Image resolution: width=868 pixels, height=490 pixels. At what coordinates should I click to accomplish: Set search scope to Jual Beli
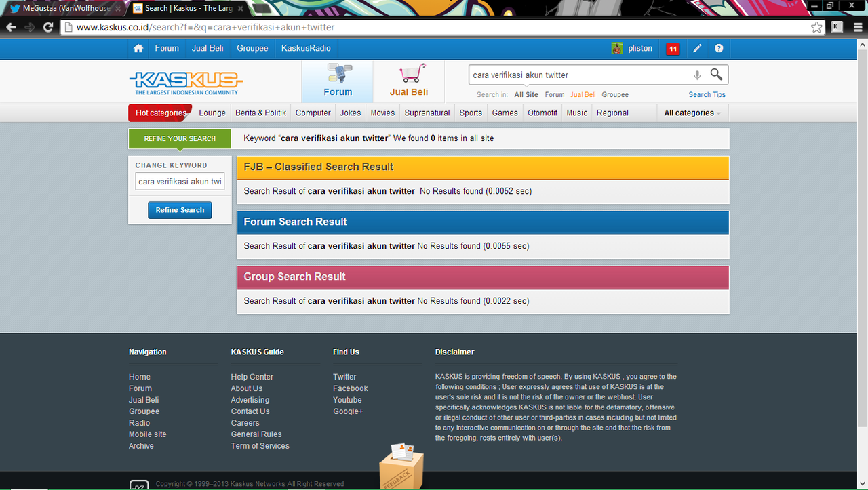click(583, 95)
